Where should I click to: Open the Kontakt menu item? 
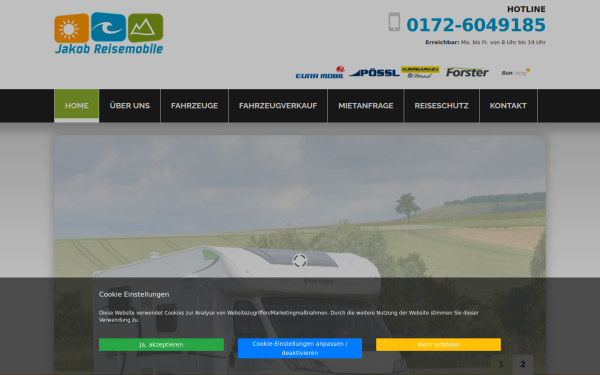tap(508, 106)
